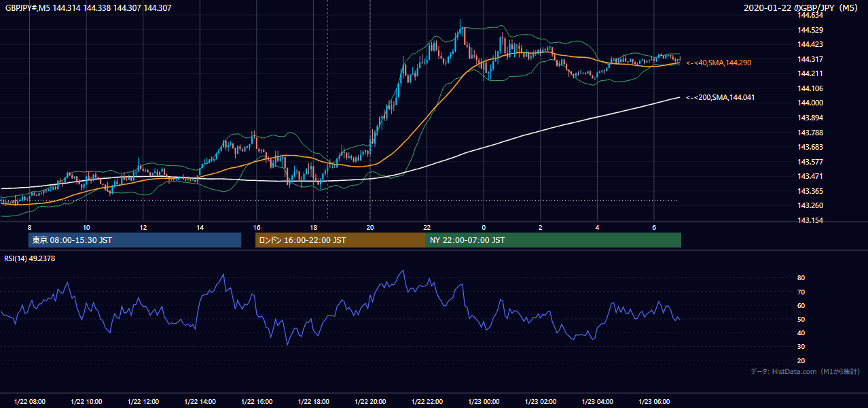Click price axis value 143.260

coord(810,205)
